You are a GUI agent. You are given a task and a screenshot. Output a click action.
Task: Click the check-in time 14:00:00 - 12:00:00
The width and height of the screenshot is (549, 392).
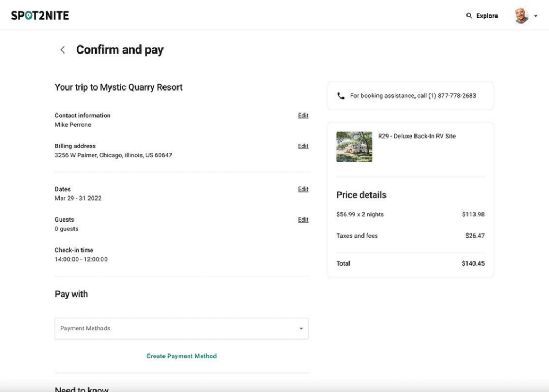(x=81, y=260)
